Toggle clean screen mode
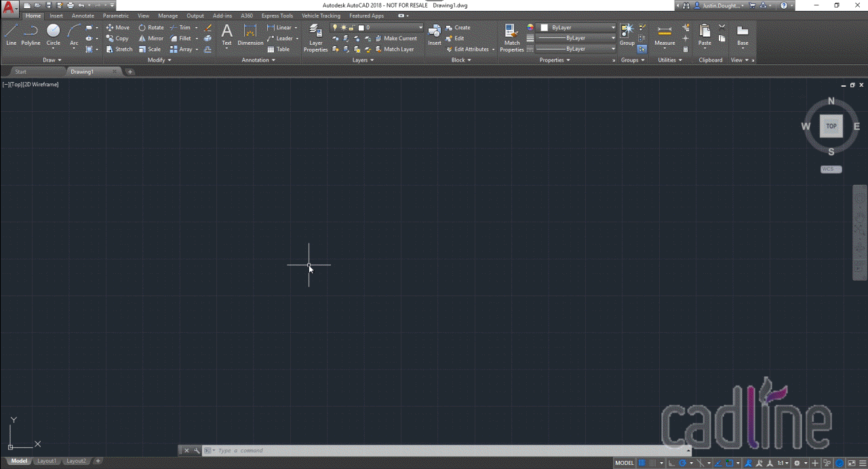The image size is (868, 469). click(852, 463)
